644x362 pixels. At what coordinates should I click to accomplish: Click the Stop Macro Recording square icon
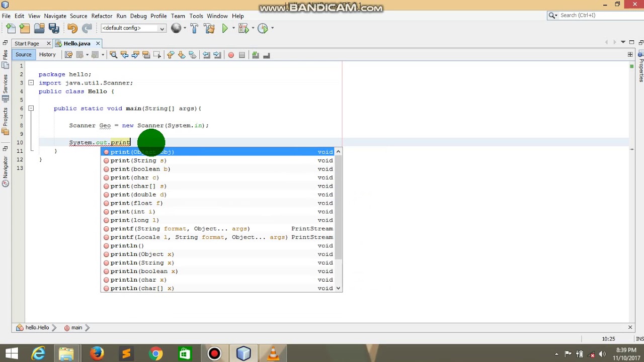pos(242,55)
